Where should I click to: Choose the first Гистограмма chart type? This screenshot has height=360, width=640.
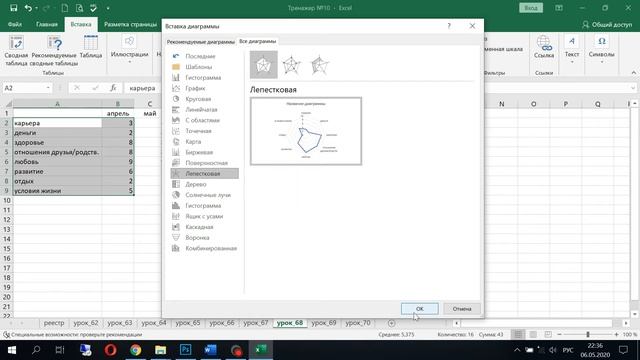click(204, 78)
